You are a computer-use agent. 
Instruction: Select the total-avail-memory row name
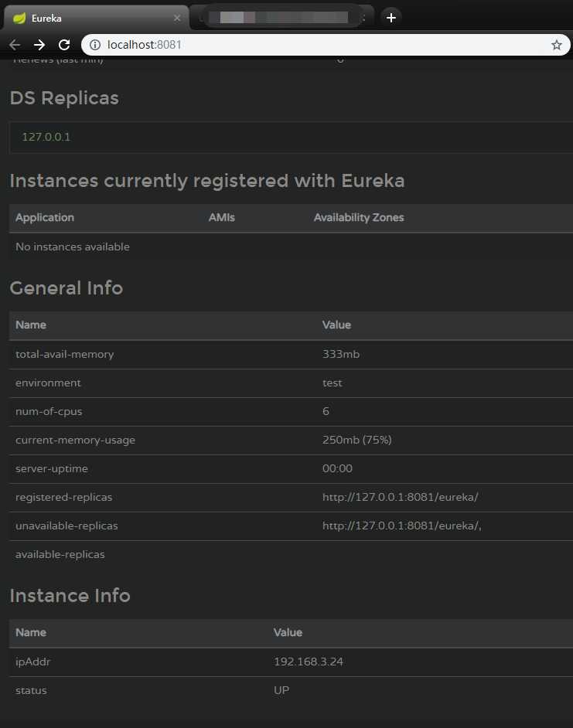(x=65, y=354)
